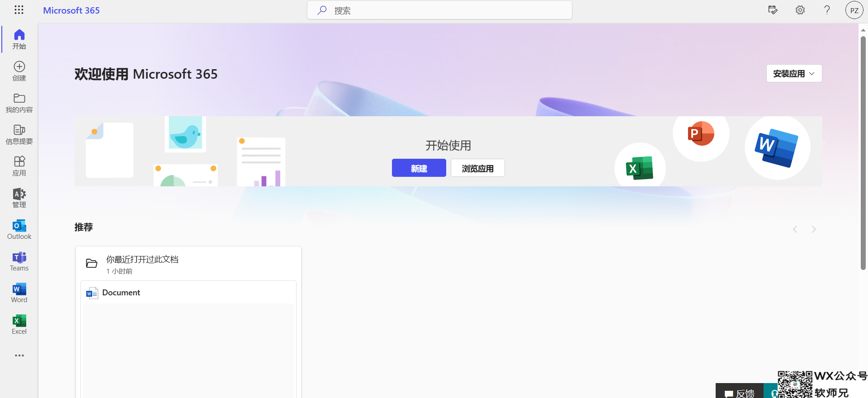
Task: Open the Document file title
Action: pos(121,293)
